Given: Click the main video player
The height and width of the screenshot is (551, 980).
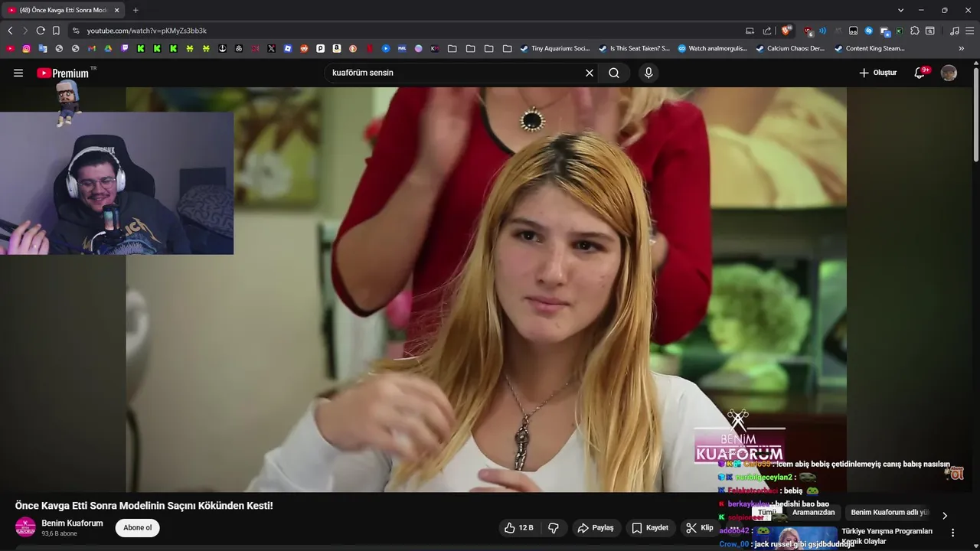Looking at the screenshot, I should [x=486, y=289].
